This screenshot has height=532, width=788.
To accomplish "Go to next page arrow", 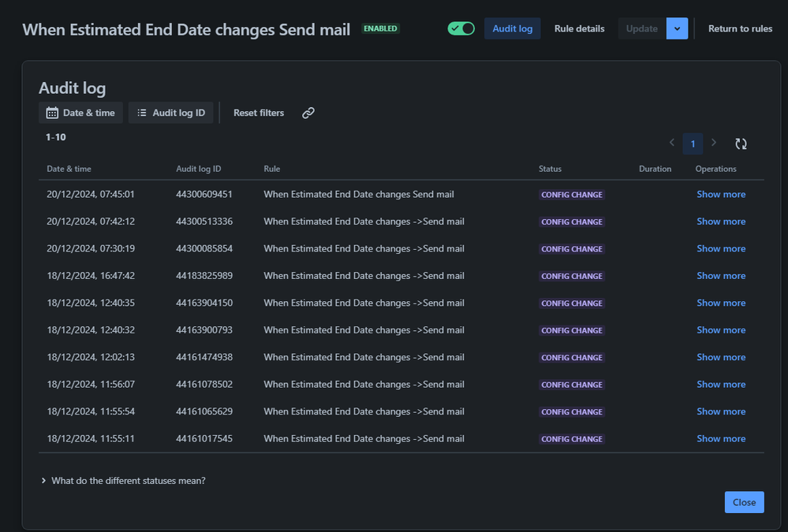I will pyautogui.click(x=714, y=143).
